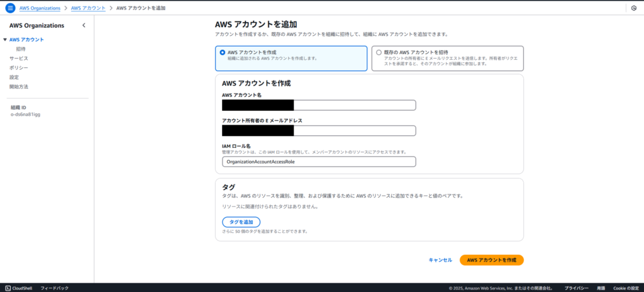Image resolution: width=644 pixels, height=292 pixels.
Task: Click the AWS Organizations sidebar title
Action: click(x=36, y=26)
